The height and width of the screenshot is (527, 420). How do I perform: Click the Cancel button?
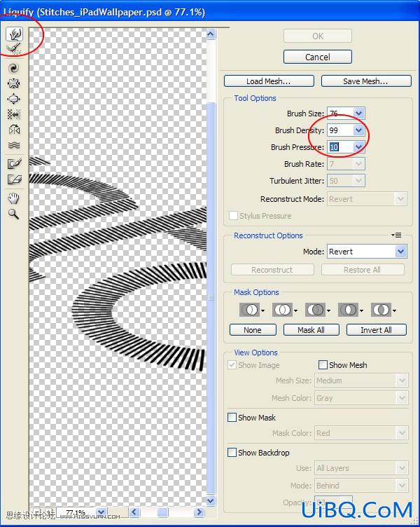[x=318, y=57]
